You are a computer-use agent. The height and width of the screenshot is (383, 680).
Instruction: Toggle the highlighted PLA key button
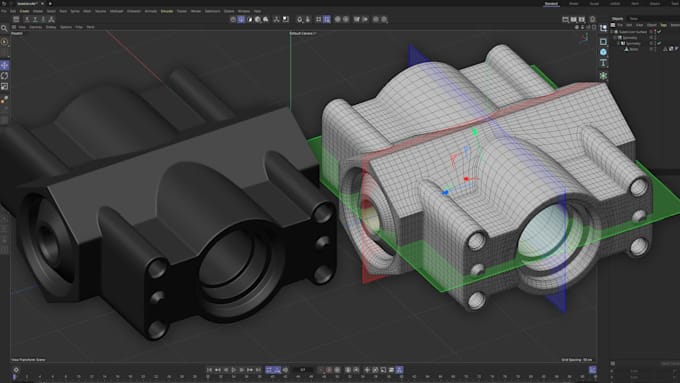pyautogui.click(x=399, y=370)
